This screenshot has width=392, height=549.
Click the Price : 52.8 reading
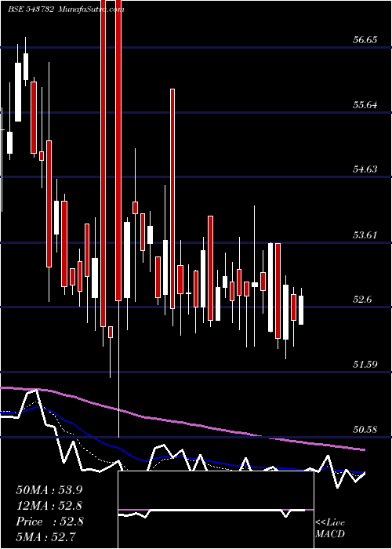point(49,522)
